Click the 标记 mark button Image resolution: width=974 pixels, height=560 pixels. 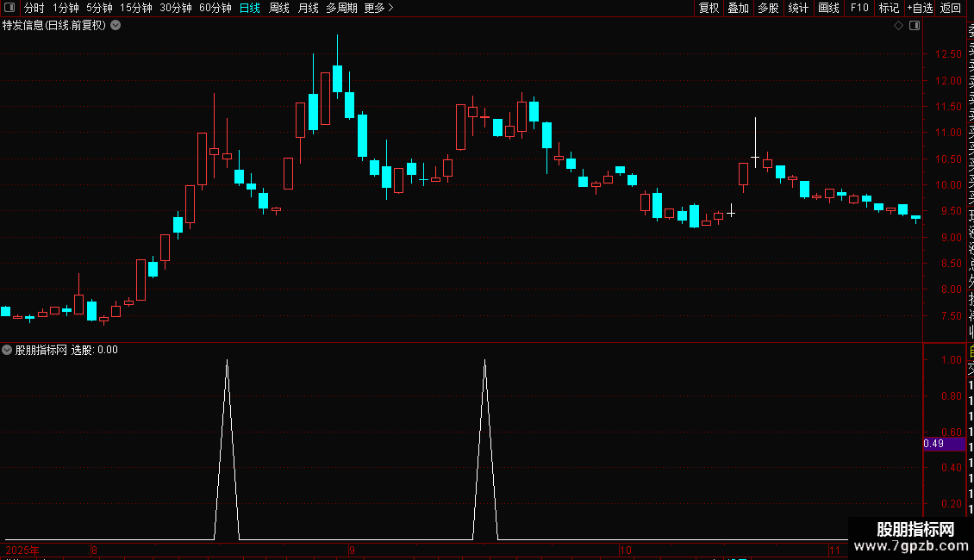889,8
